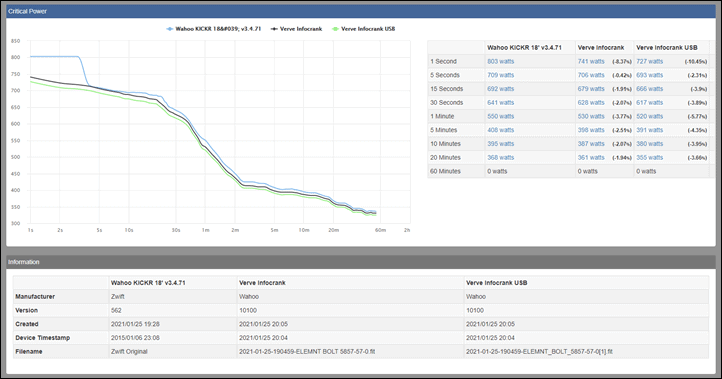Select the 60 Minutes row label
This screenshot has height=379, width=722.
(445, 171)
